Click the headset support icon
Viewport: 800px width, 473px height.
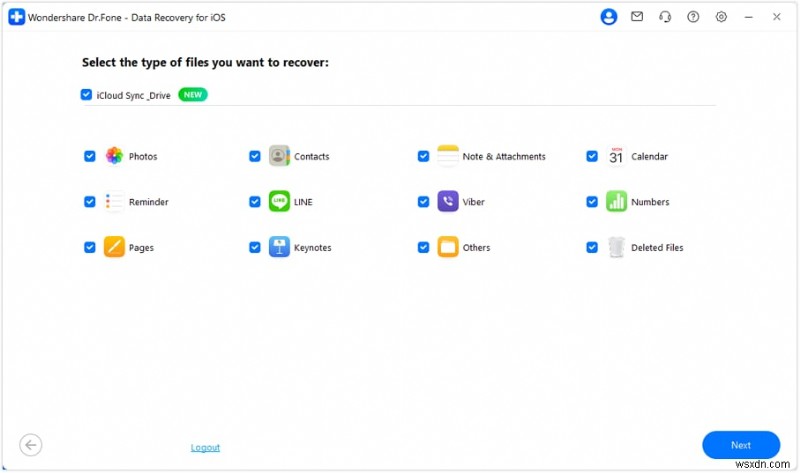[x=665, y=17]
